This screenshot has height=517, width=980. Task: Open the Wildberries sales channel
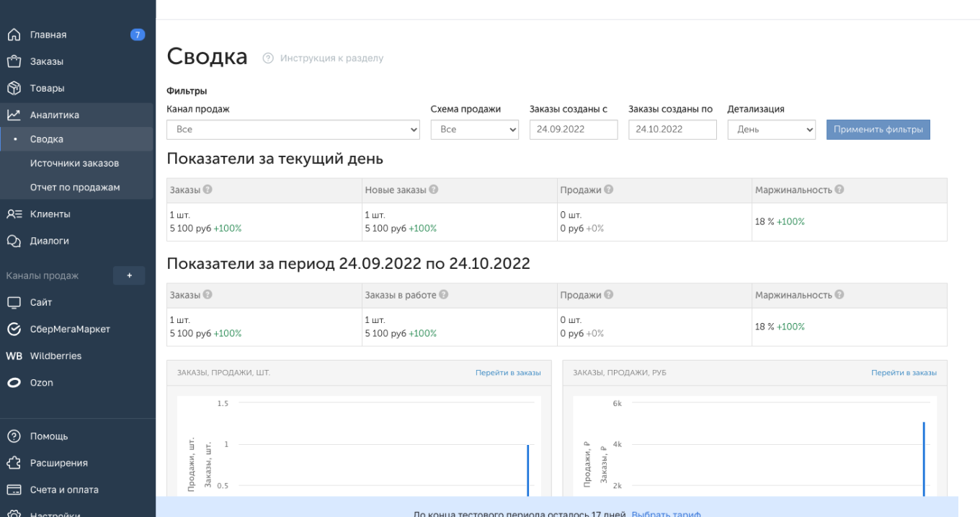[55, 355]
